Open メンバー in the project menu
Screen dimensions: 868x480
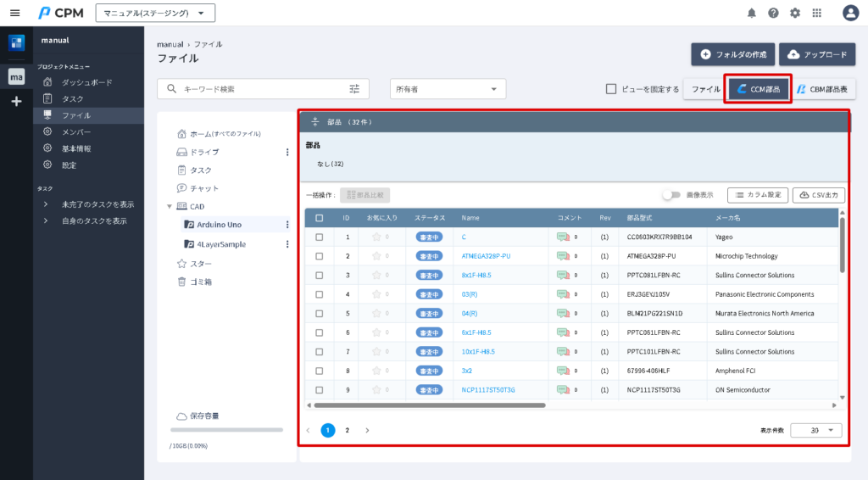click(x=76, y=131)
